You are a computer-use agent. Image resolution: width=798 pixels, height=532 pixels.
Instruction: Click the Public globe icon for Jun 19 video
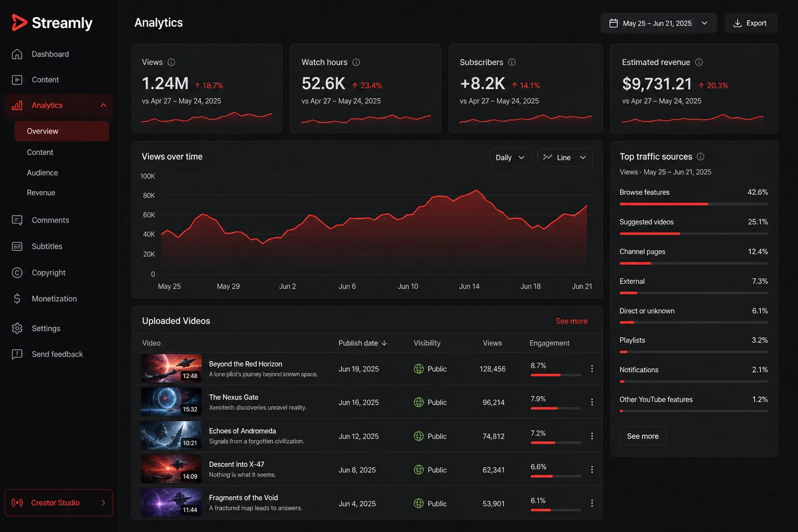coord(419,369)
